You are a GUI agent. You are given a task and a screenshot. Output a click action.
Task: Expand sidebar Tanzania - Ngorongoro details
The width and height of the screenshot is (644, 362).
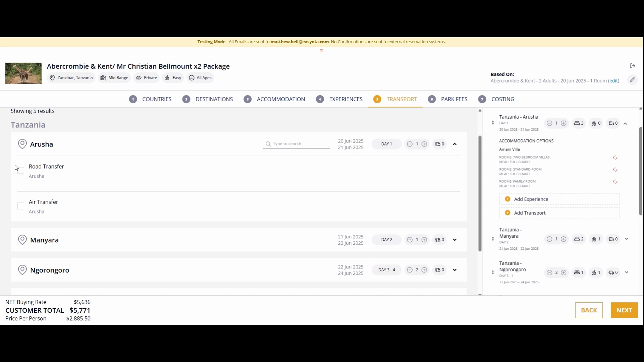pyautogui.click(x=627, y=273)
